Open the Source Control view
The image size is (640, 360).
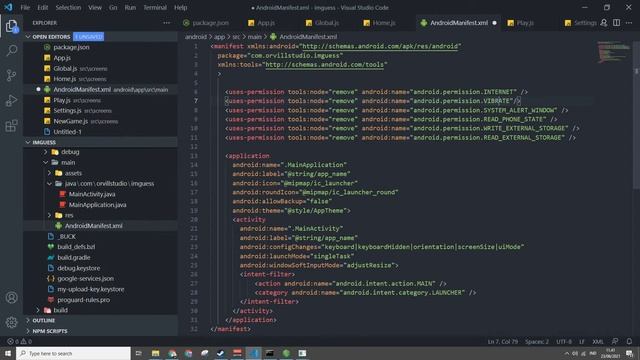[x=11, y=76]
